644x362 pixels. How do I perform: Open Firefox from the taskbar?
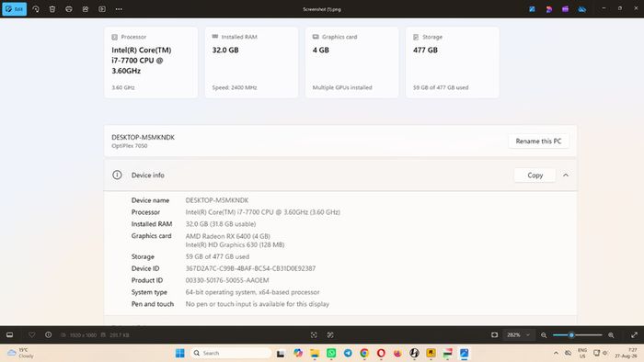(397, 353)
